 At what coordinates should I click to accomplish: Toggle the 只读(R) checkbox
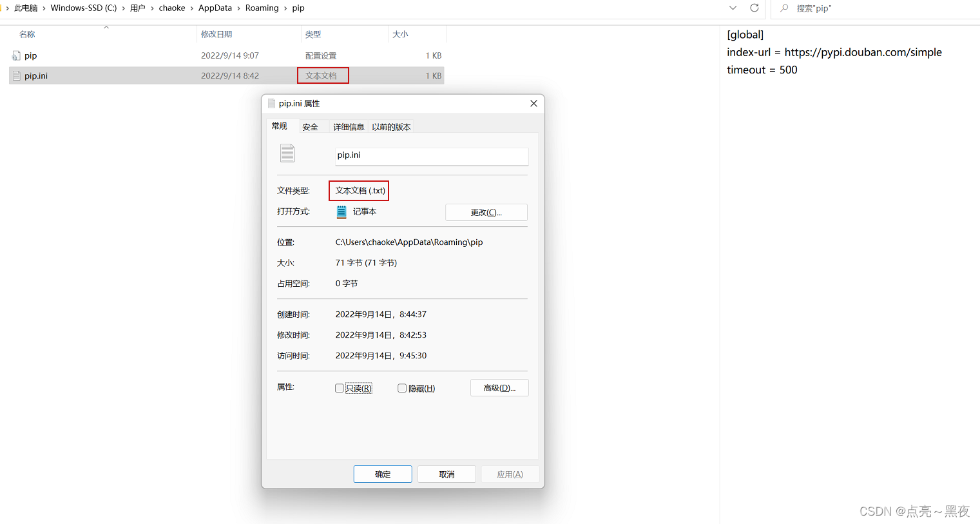pyautogui.click(x=340, y=388)
